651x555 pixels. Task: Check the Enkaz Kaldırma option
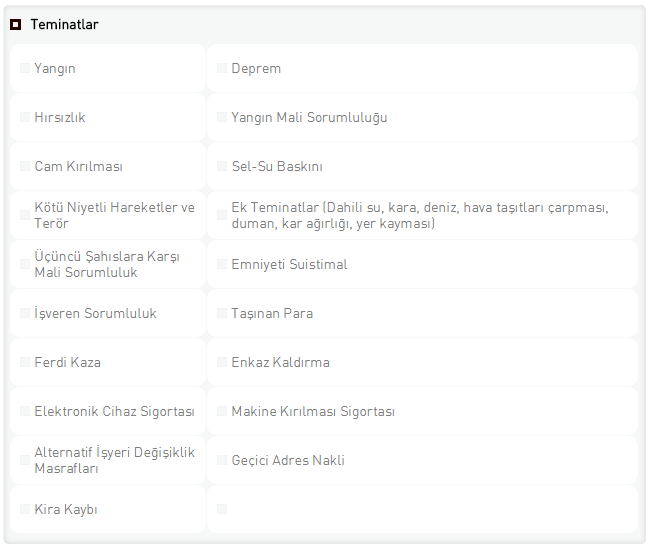point(222,362)
